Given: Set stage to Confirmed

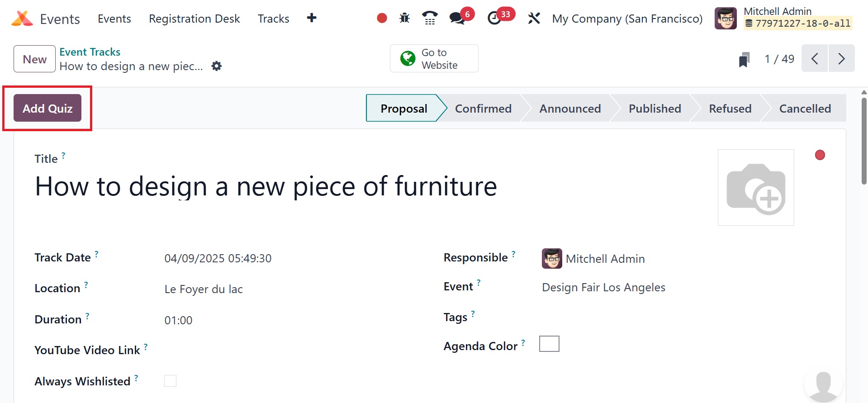Looking at the screenshot, I should click(x=483, y=109).
